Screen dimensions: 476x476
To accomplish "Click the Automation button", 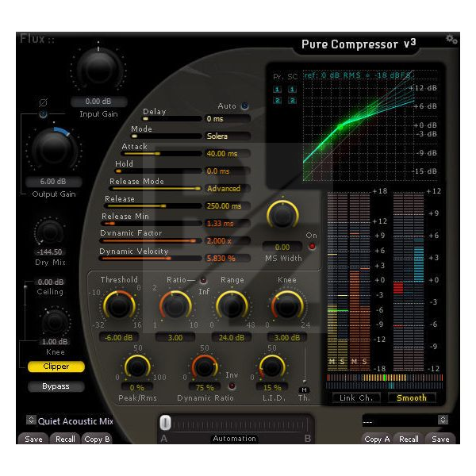I will click(234, 439).
